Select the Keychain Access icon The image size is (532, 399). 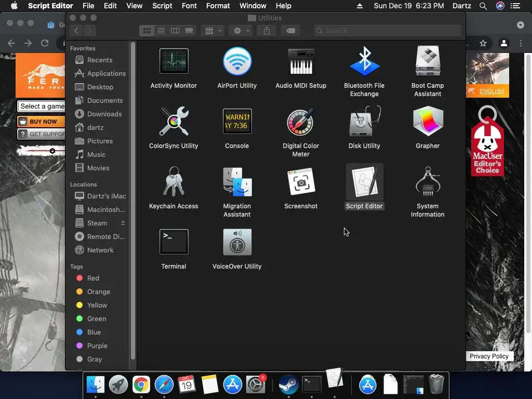coord(174,181)
